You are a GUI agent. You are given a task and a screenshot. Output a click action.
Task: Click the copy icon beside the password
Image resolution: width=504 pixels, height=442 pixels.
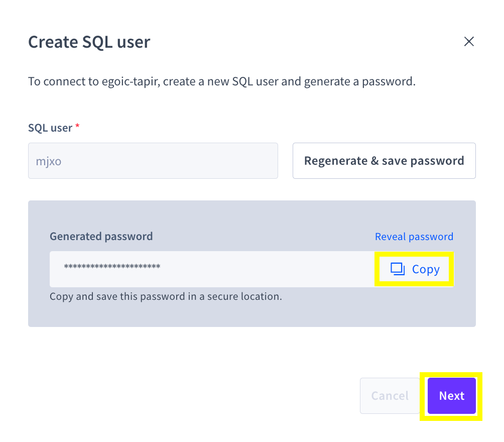point(398,269)
